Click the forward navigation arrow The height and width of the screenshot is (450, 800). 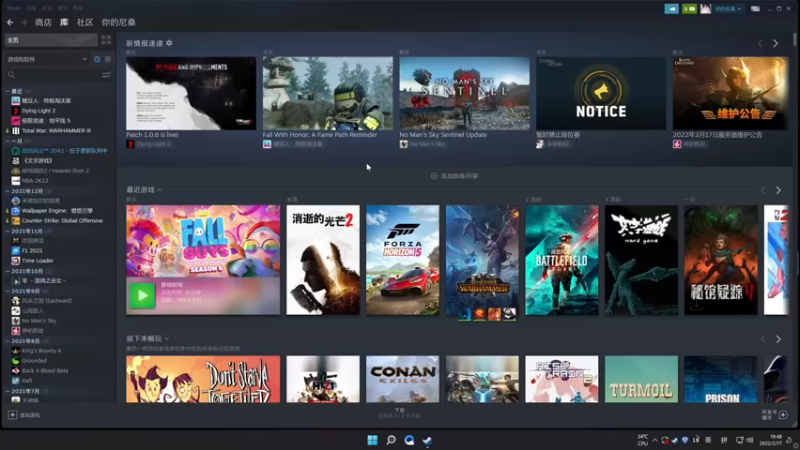click(23, 22)
